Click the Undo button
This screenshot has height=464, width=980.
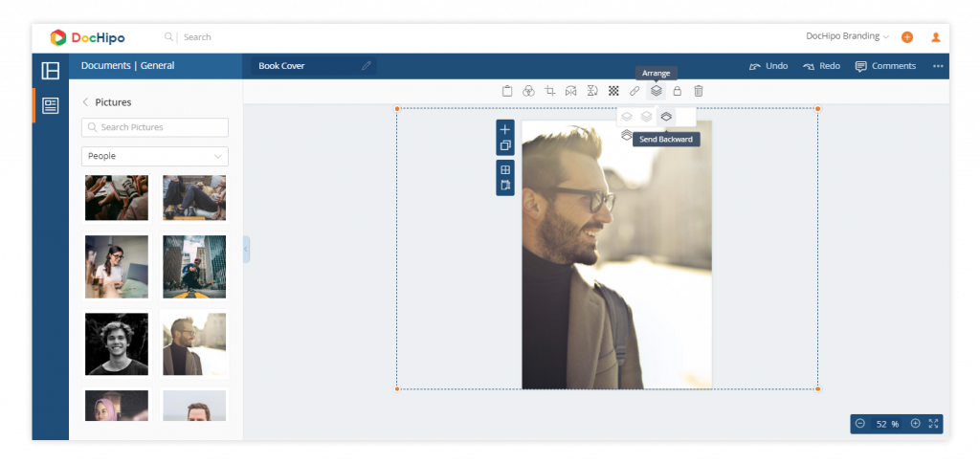coord(768,66)
